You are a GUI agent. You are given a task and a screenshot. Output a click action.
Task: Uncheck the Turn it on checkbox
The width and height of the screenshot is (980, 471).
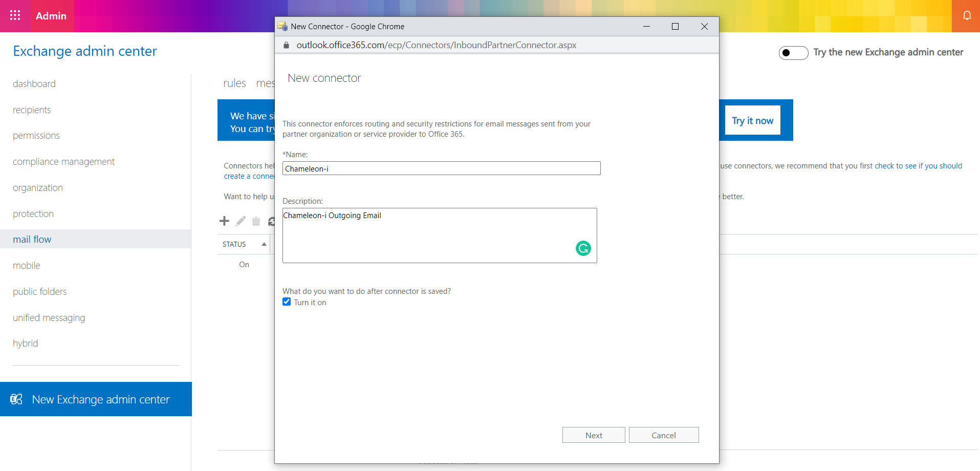[287, 302]
